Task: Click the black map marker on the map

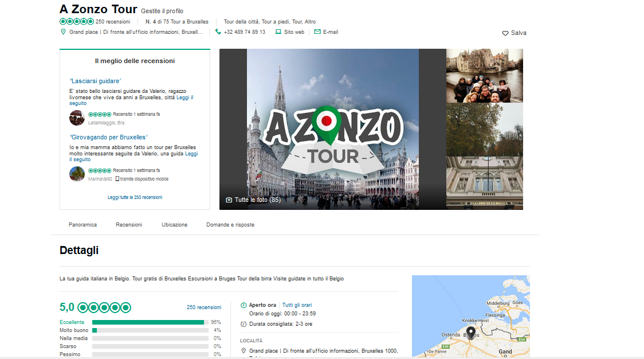Action: tap(470, 332)
